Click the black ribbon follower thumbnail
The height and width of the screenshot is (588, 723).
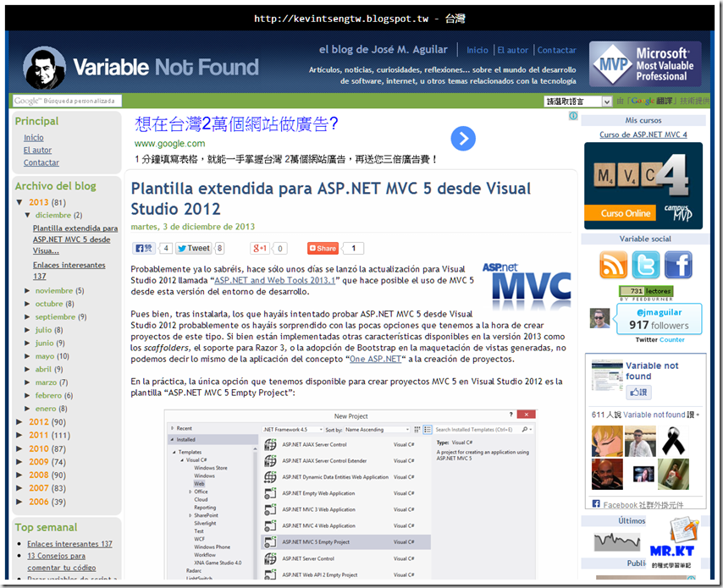[x=673, y=441]
